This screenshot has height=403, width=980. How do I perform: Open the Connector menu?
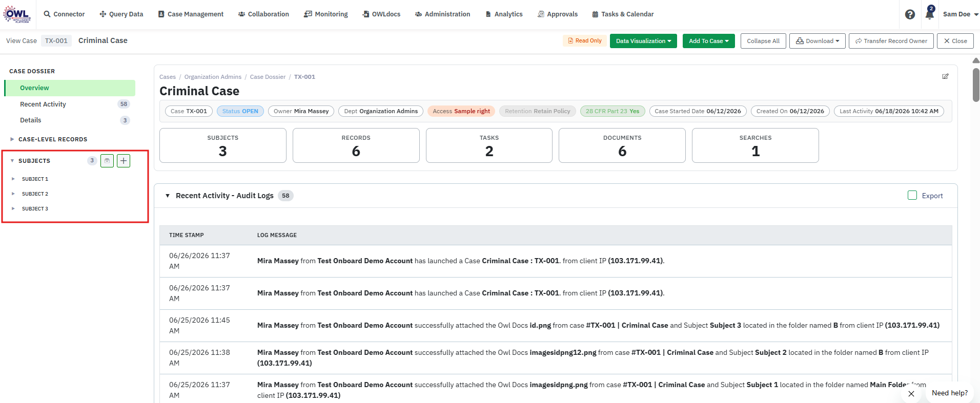pyautogui.click(x=64, y=14)
